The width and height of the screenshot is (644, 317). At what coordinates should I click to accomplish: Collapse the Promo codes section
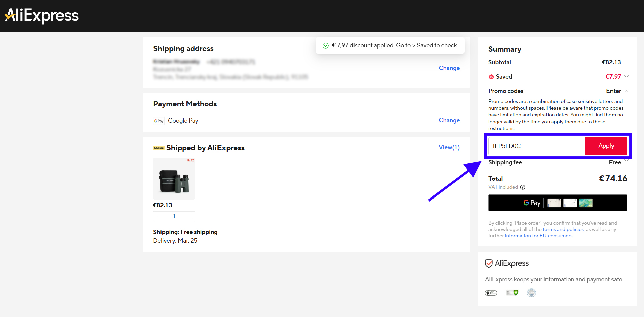coord(626,91)
